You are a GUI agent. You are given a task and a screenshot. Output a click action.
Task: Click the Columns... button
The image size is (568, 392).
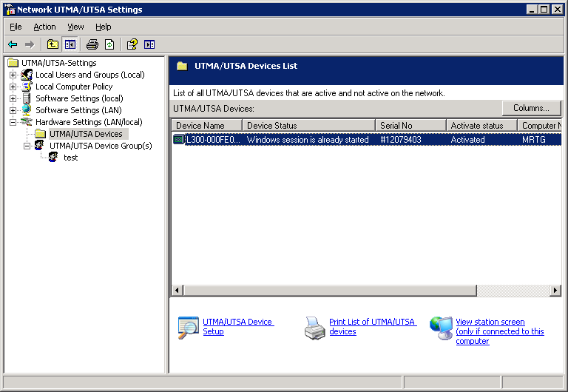(531, 108)
